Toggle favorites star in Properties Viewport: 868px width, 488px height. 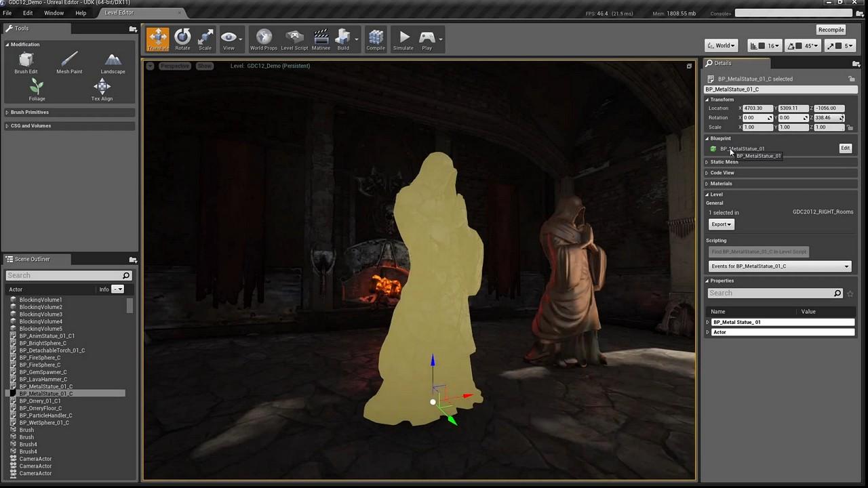[x=850, y=293]
